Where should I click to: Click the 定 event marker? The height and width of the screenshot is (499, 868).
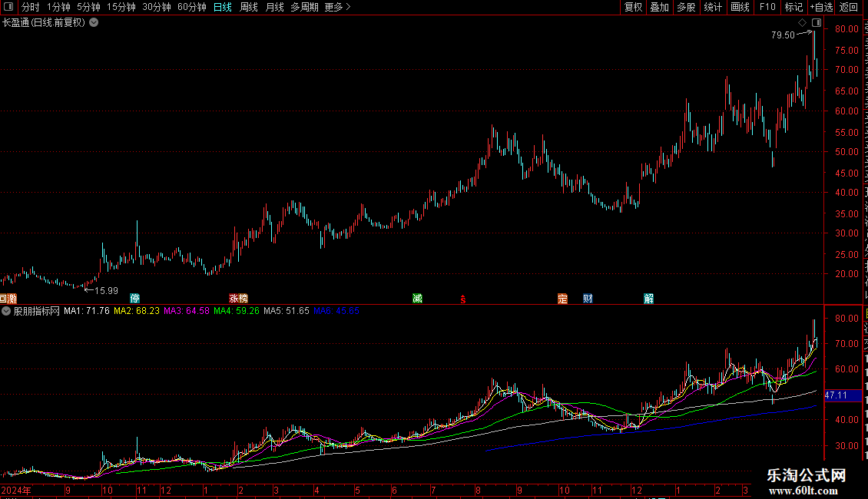[x=562, y=299]
